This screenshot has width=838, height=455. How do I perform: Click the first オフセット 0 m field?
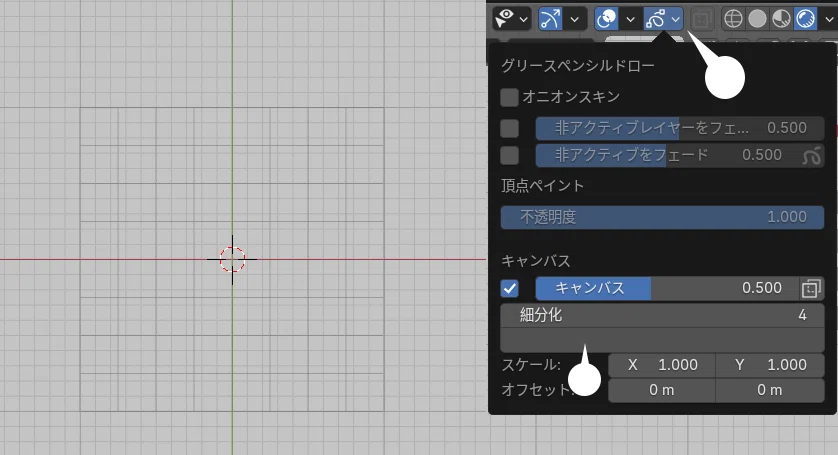pyautogui.click(x=662, y=390)
